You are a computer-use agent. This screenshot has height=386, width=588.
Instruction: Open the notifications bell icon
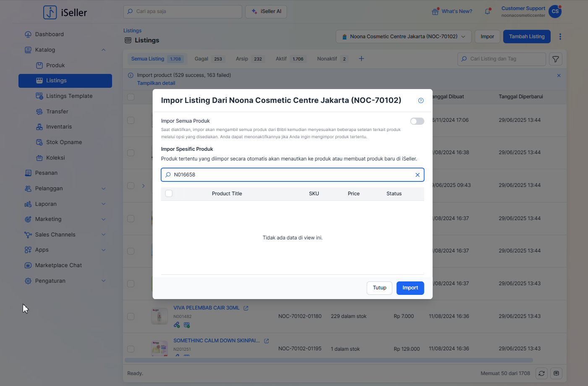(x=487, y=11)
